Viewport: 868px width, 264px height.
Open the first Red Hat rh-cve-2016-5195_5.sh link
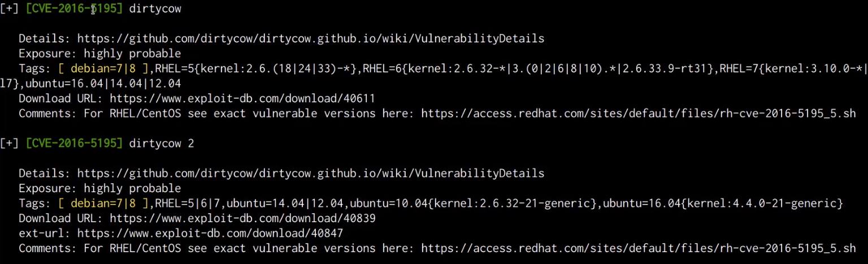point(639,114)
